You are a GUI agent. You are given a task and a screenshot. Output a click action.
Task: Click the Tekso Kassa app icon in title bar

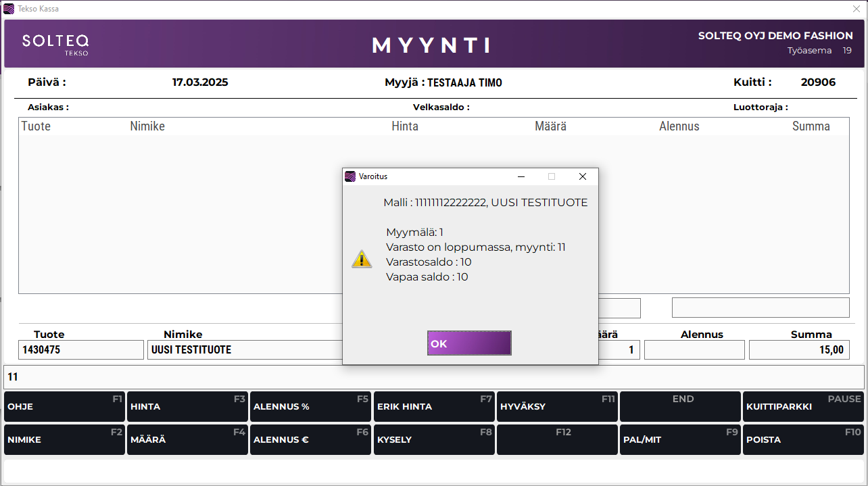click(9, 9)
